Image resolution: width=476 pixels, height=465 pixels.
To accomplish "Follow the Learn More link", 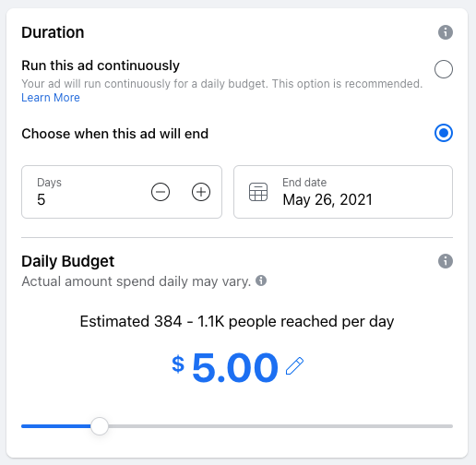I will pos(51,98).
